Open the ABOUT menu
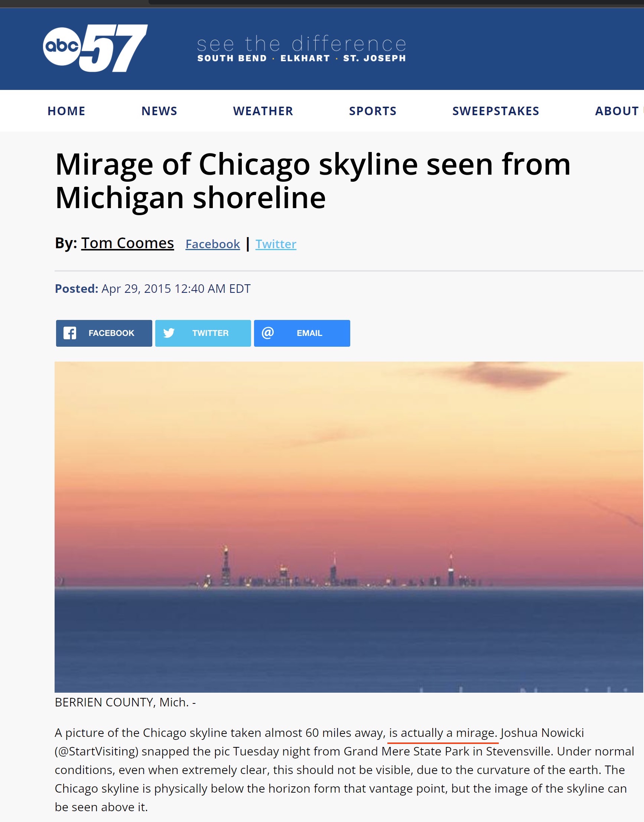Screen dimensions: 644x822 pos(617,111)
